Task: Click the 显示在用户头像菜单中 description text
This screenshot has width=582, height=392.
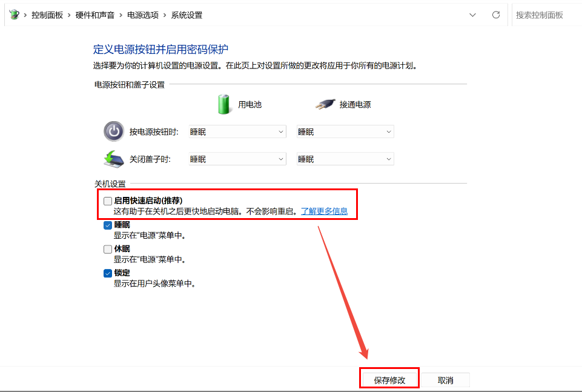Action: tap(154, 284)
